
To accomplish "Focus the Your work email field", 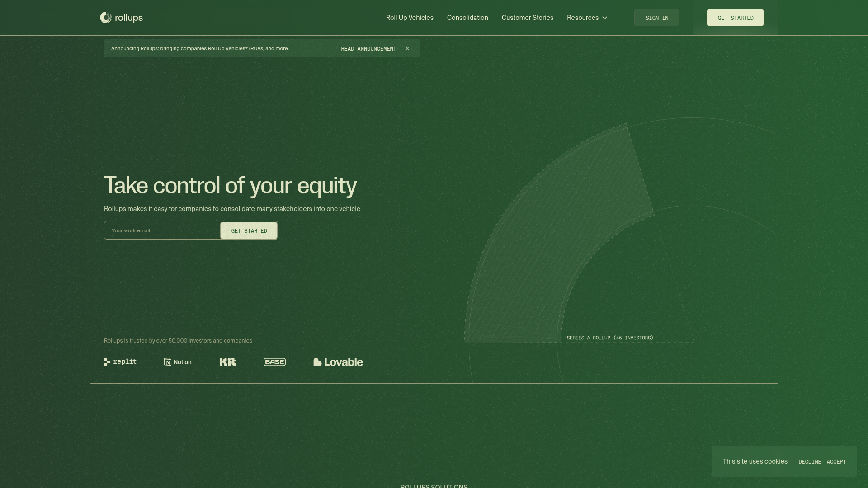I will pyautogui.click(x=163, y=230).
